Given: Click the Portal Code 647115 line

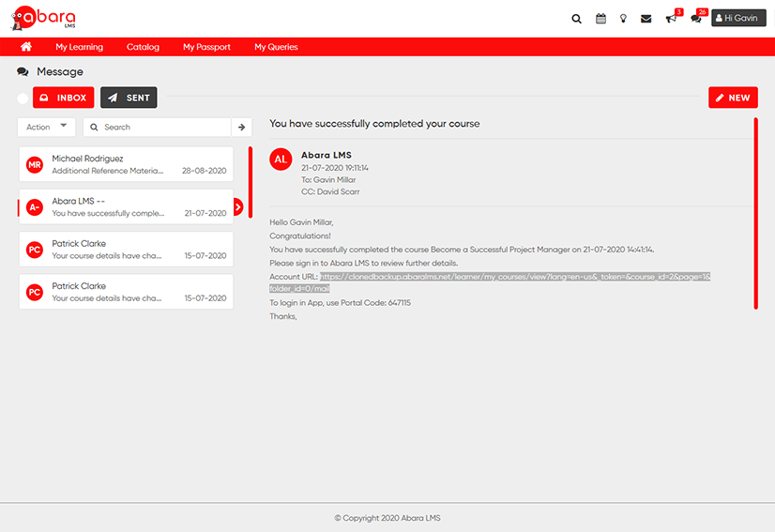Looking at the screenshot, I should click(340, 302).
